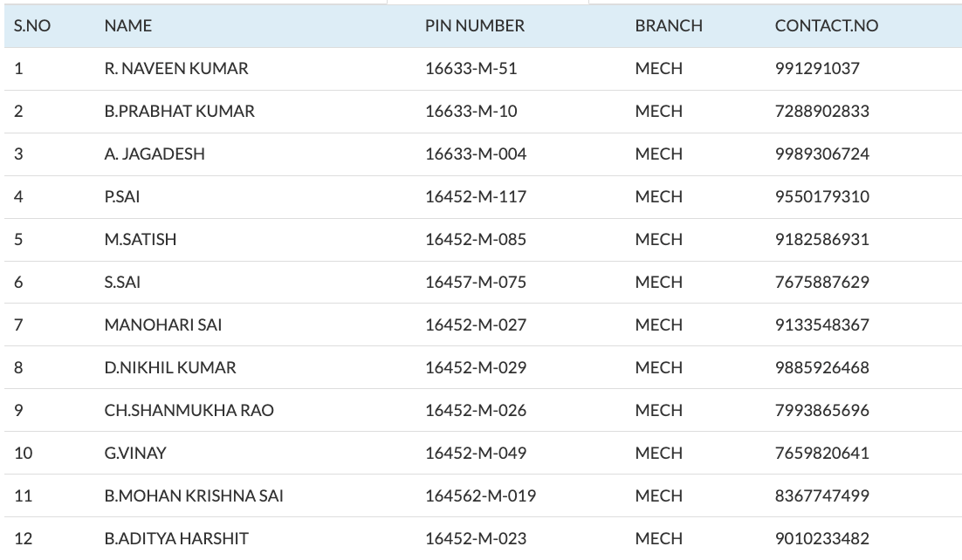Click contact number 9885926468
Viewport: 962px width, 560px height.
pos(822,367)
